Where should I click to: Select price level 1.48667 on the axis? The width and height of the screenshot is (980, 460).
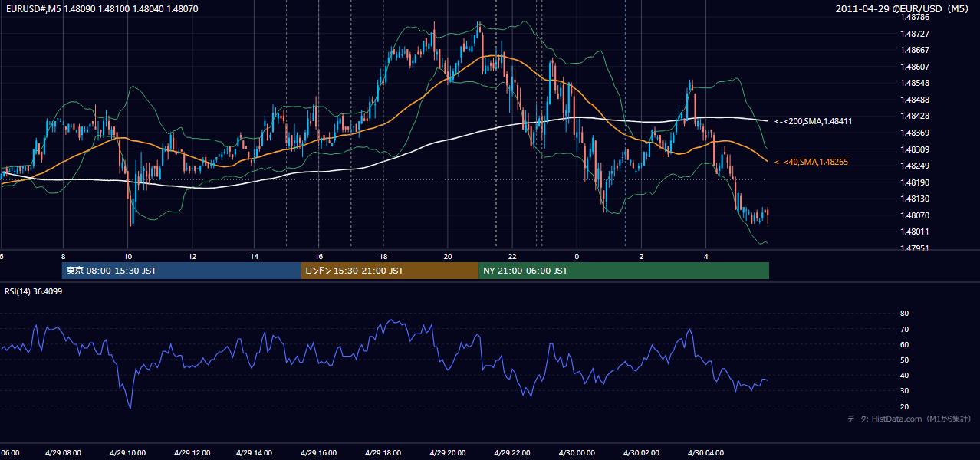pyautogui.click(x=915, y=50)
